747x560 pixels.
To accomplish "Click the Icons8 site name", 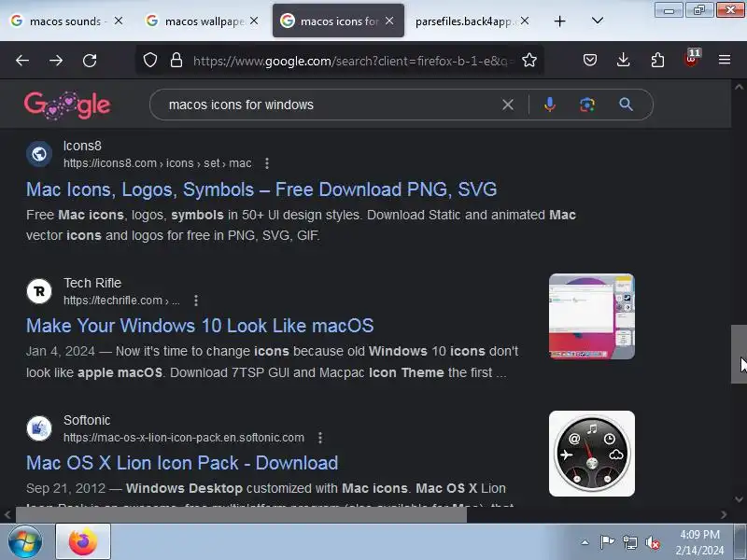I will tap(82, 146).
